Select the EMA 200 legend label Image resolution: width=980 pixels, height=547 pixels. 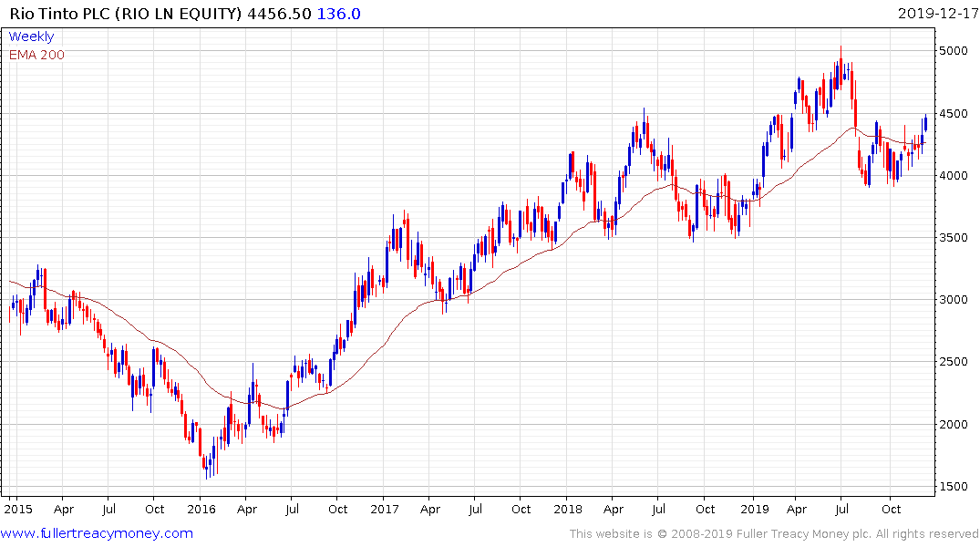[x=36, y=55]
